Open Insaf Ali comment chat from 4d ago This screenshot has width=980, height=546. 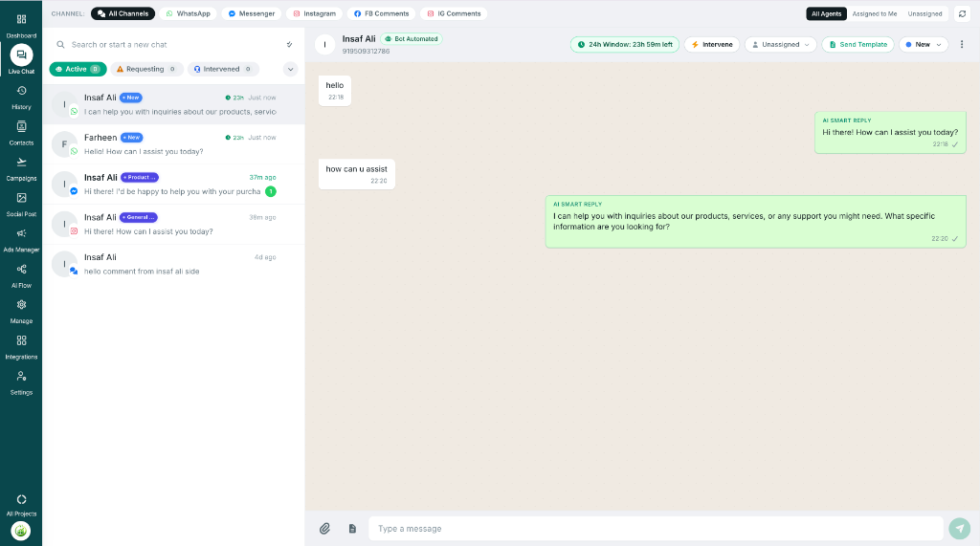click(x=174, y=264)
